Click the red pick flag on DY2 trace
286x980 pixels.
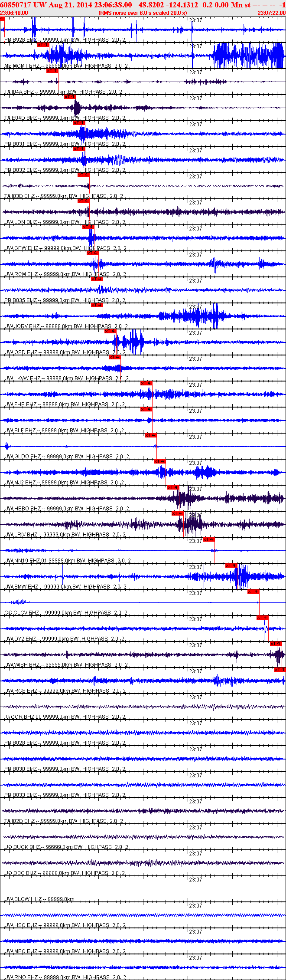point(262,617)
